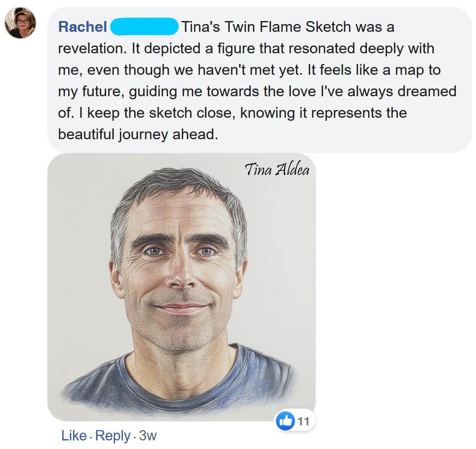The height and width of the screenshot is (449, 476).
Task: Click the phrase 'map to' in comment
Action: [x=418, y=70]
